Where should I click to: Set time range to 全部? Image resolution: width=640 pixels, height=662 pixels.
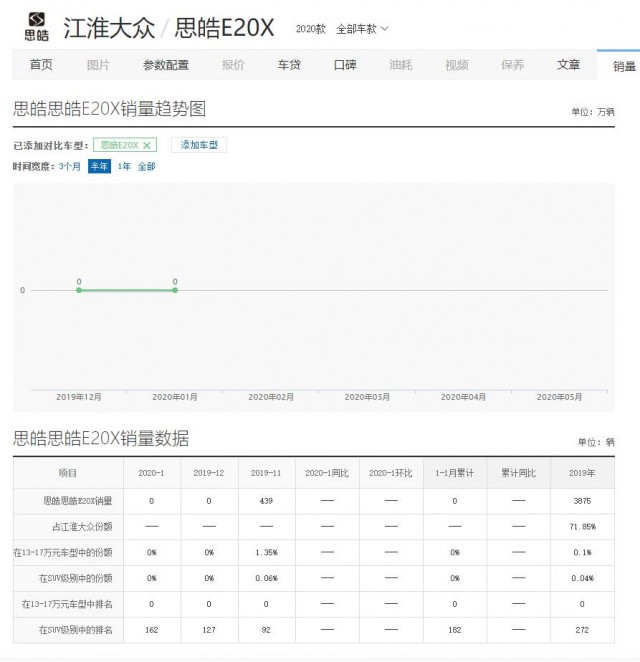(x=146, y=166)
